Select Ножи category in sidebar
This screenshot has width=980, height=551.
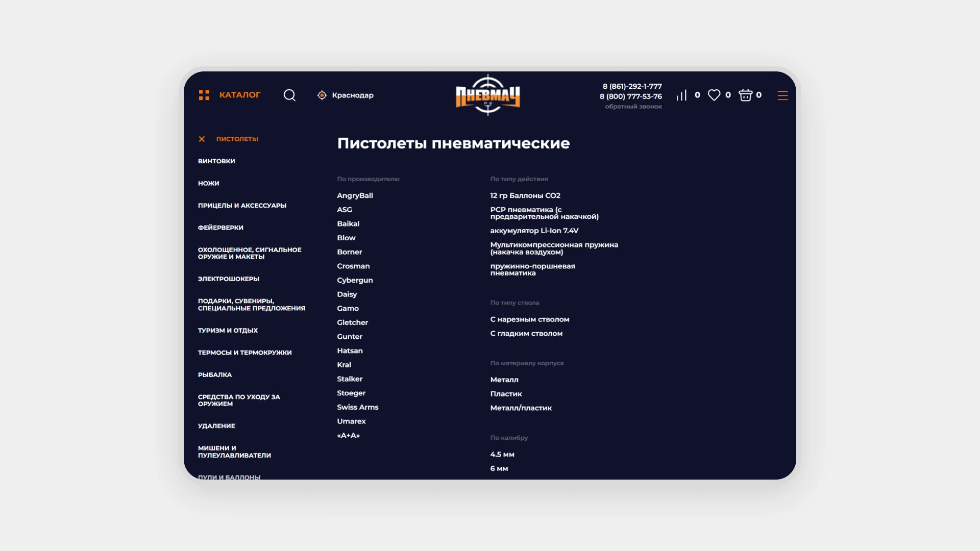pyautogui.click(x=208, y=183)
